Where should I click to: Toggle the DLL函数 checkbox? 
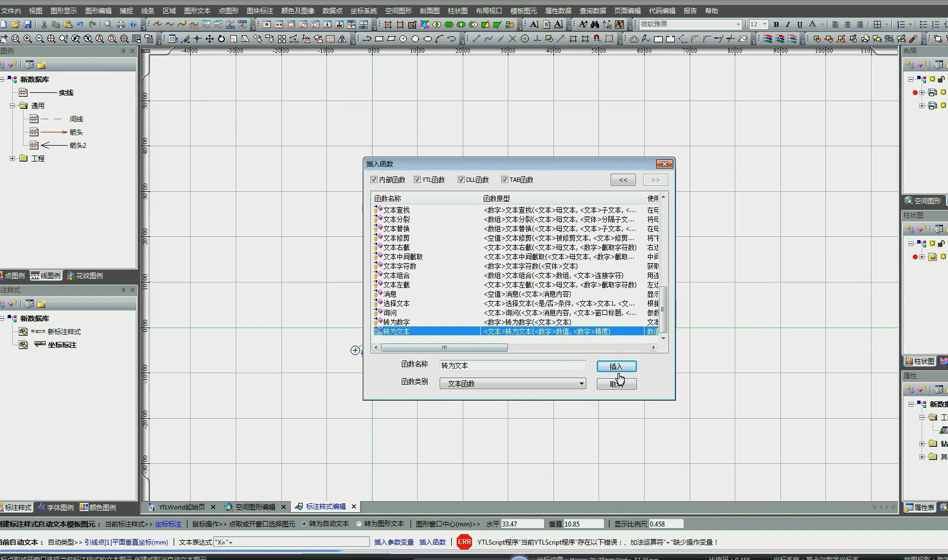coord(461,180)
